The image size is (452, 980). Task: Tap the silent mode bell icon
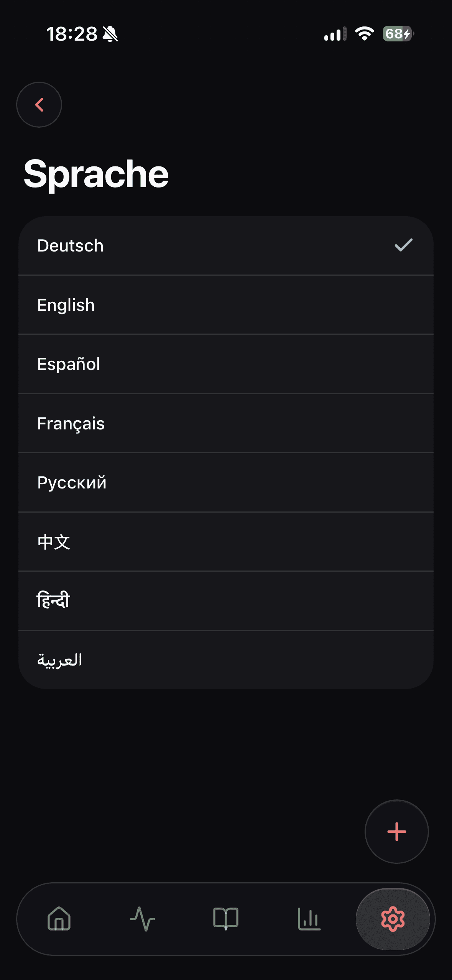pos(110,34)
